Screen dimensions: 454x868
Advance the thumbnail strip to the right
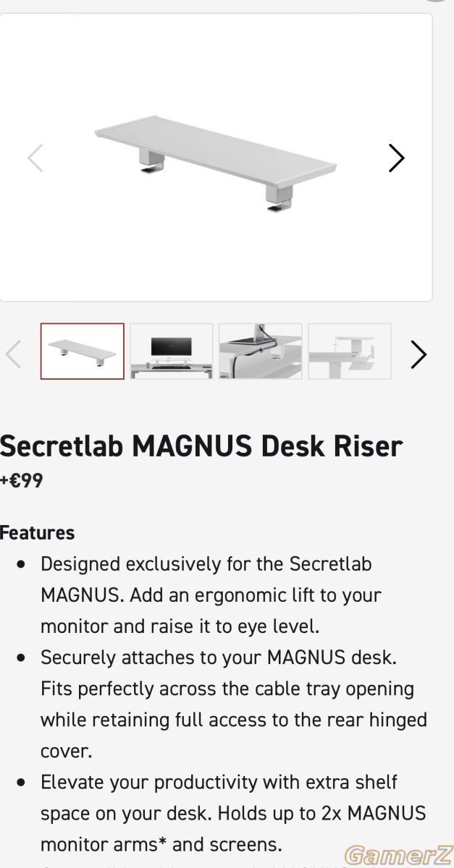(x=419, y=354)
